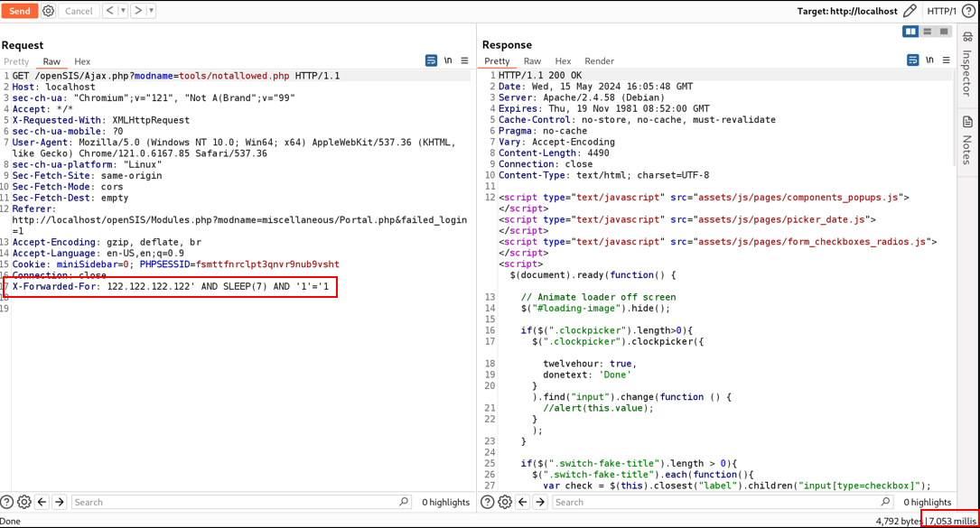
Task: Click the 'X-Requested-With: XMLHttpRequest' line
Action: pos(100,120)
